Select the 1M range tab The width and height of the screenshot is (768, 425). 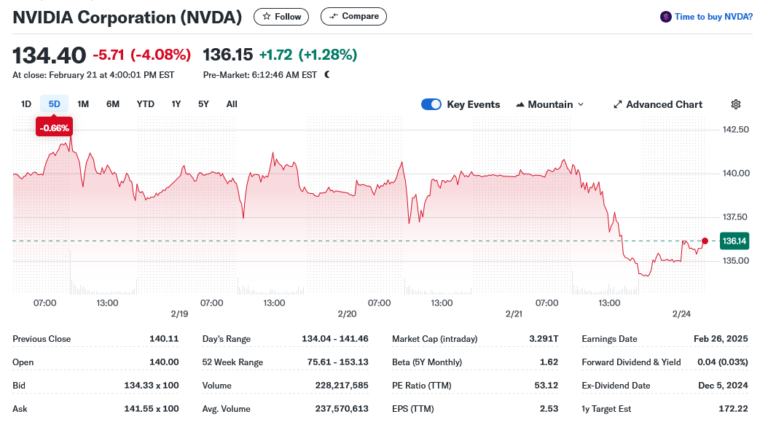click(x=83, y=104)
